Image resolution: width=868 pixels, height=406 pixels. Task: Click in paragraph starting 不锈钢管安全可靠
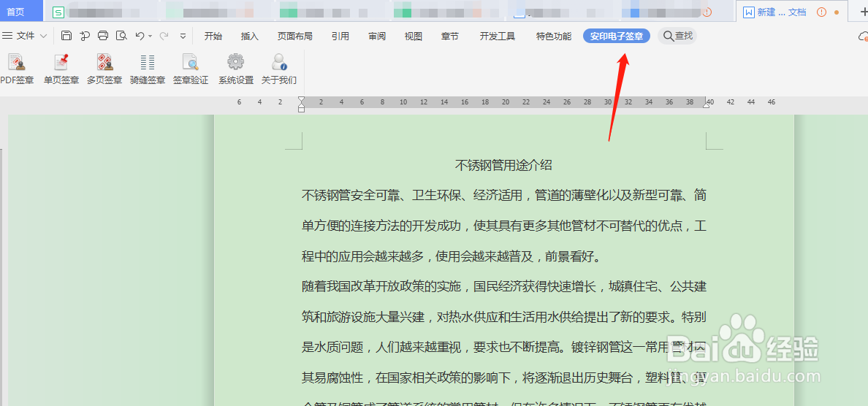coord(503,195)
